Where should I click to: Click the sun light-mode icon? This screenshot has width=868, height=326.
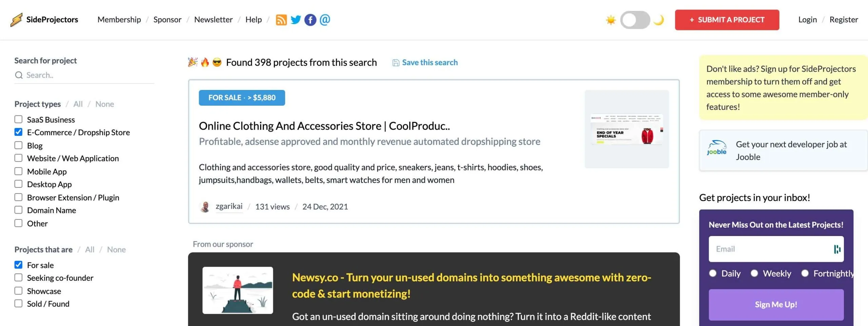pos(611,20)
